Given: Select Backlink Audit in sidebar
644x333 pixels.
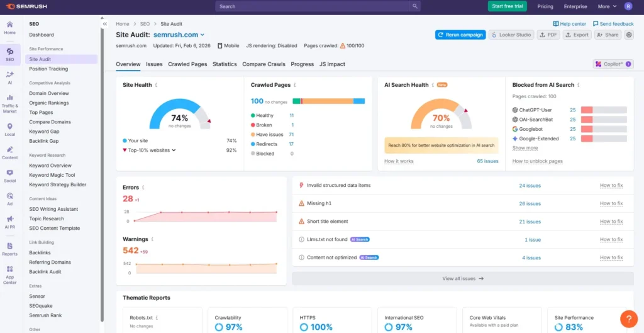Looking at the screenshot, I should point(45,271).
